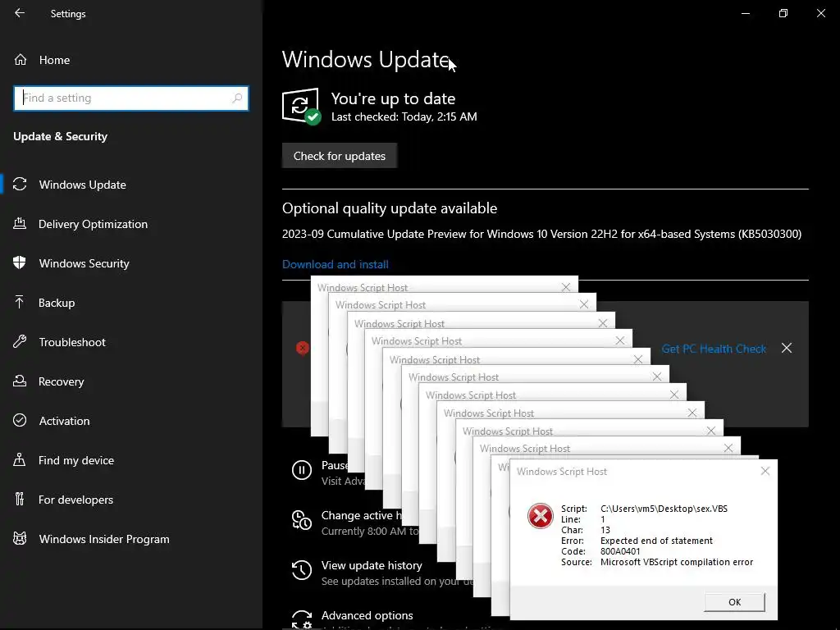The width and height of the screenshot is (840, 630).
Task: Close the ninth Windows Script Host dialog from the back
Action: (711, 431)
